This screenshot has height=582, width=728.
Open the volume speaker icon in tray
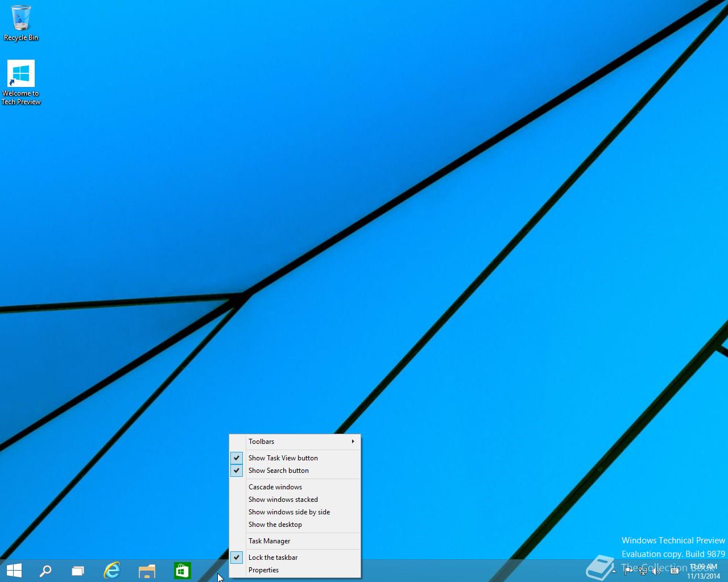click(656, 571)
